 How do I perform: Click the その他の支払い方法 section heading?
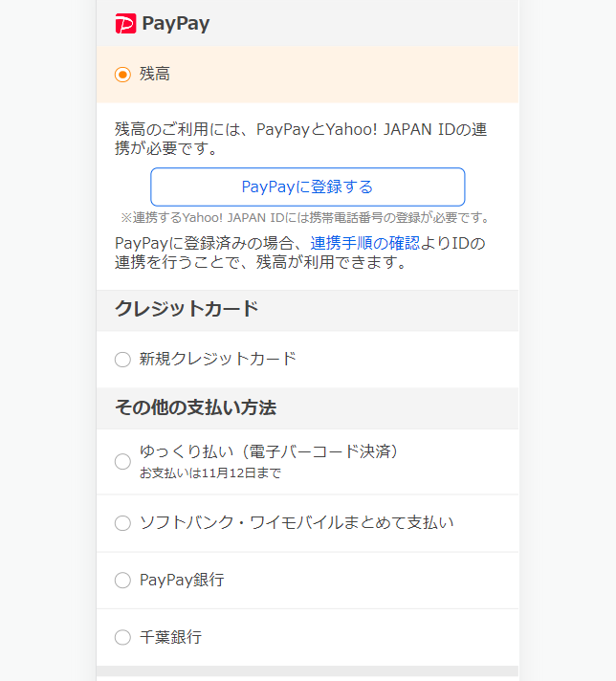pos(195,407)
